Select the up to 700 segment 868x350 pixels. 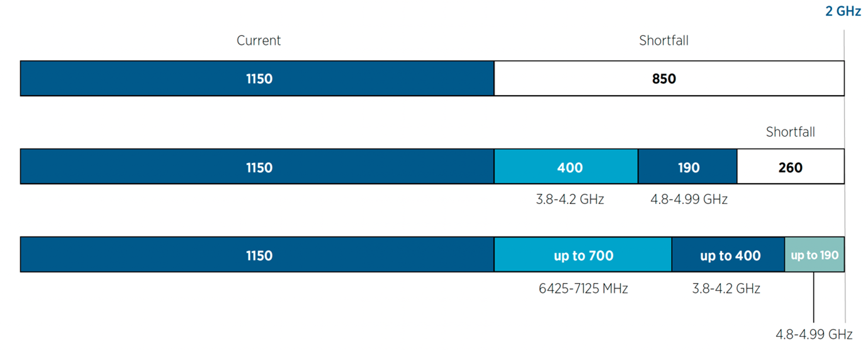point(583,255)
